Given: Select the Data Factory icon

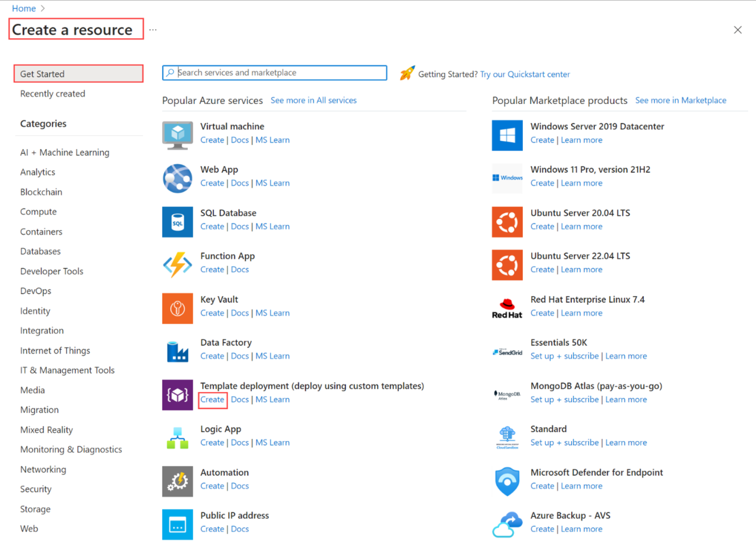Looking at the screenshot, I should click(177, 351).
